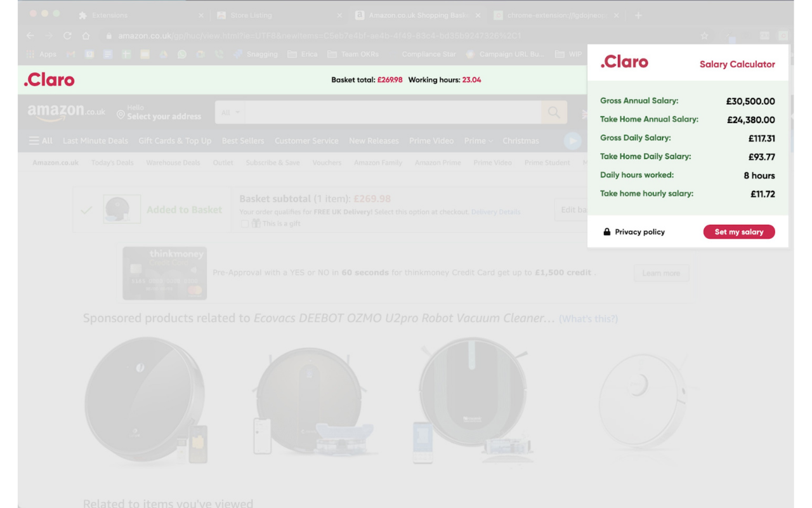Go to Best Sellers
Viewport: 812px width, 508px height.
pyautogui.click(x=243, y=141)
